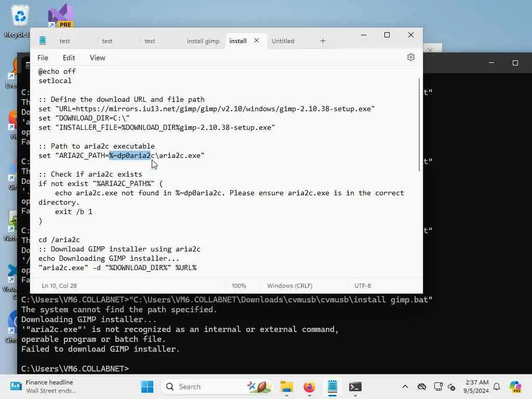Click the Notepad vertical scrollbar thumb
This screenshot has width=532, height=399.
coord(419,125)
